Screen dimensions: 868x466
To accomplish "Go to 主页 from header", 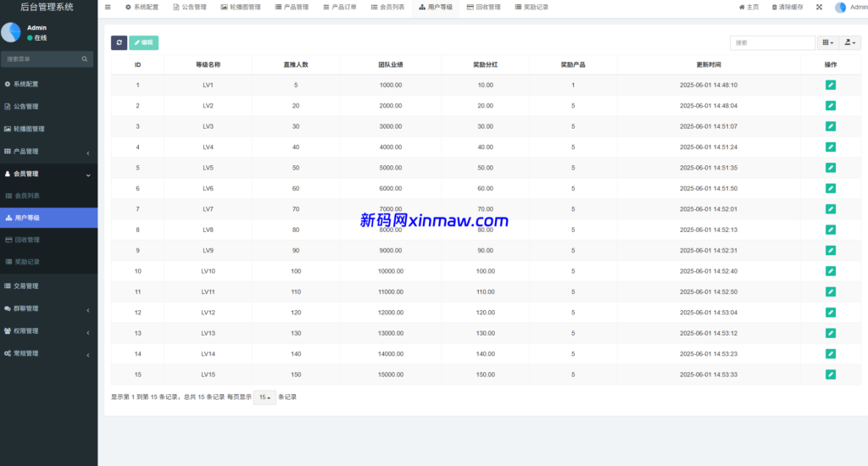I will [749, 7].
